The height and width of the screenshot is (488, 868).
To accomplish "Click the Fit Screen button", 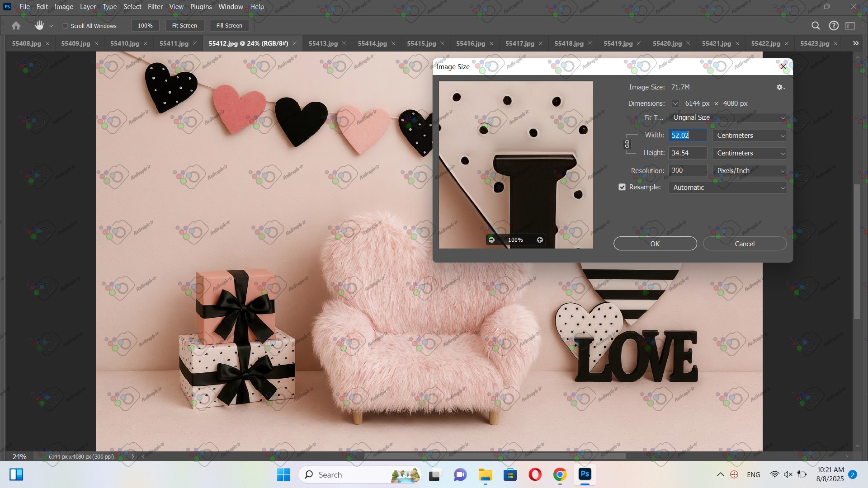I will pos(184,26).
